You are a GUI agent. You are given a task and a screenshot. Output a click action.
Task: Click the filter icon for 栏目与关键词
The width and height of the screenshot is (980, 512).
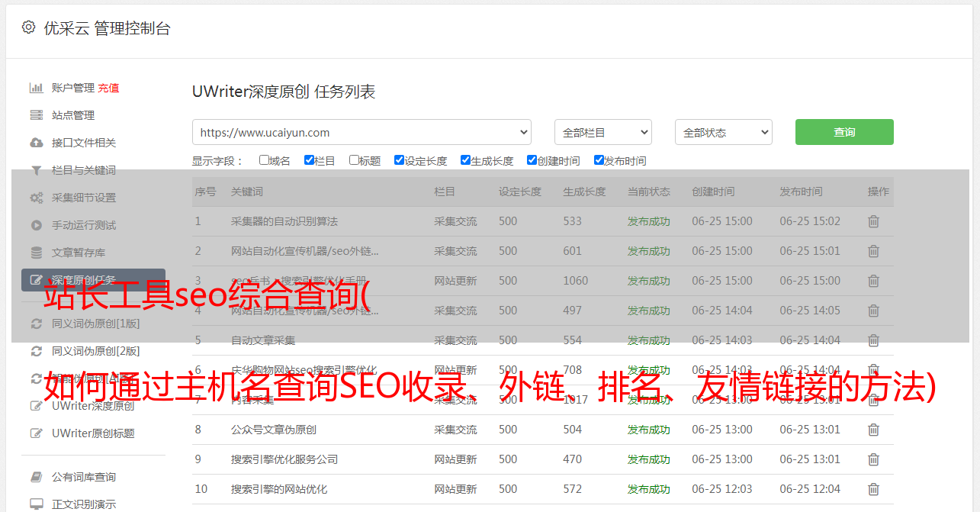point(36,170)
